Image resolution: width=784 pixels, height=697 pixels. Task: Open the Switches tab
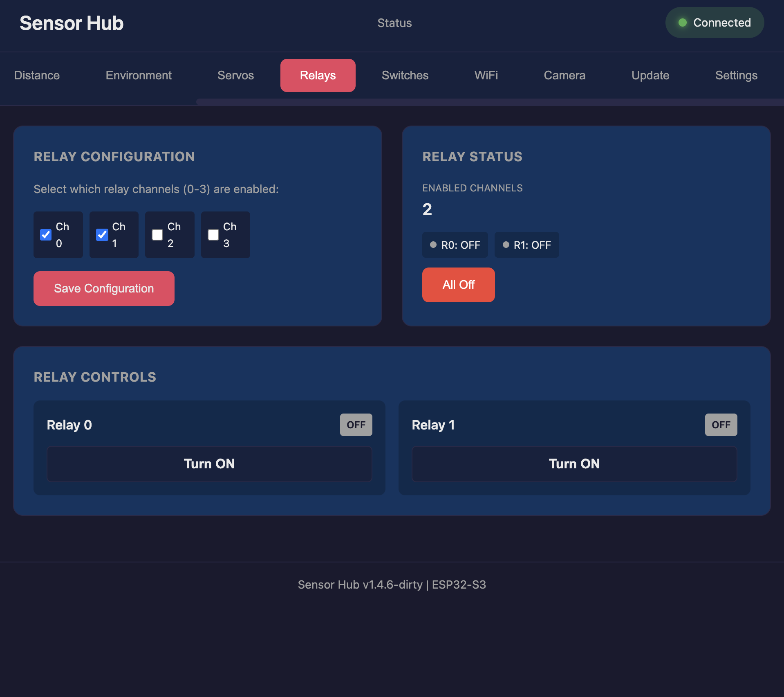405,75
